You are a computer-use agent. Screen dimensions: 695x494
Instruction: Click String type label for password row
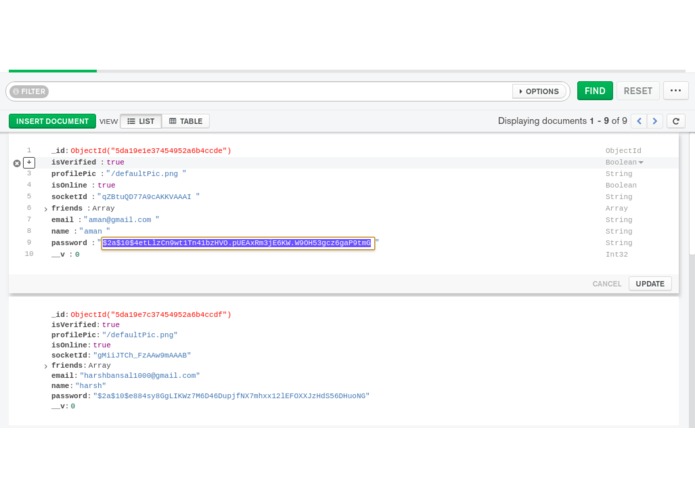click(x=619, y=243)
